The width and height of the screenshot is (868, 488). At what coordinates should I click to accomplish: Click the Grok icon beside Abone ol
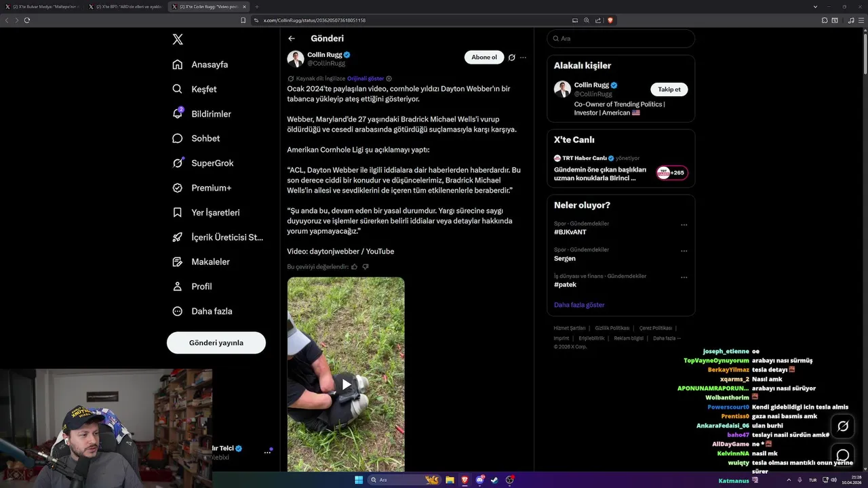(512, 58)
